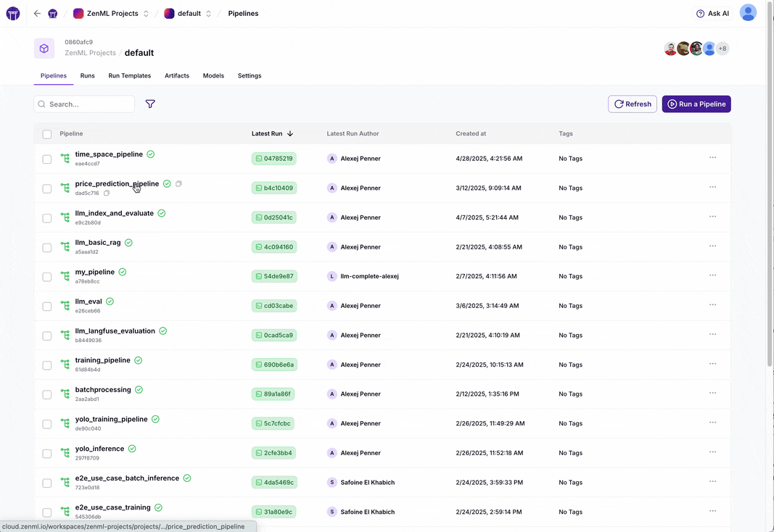The width and height of the screenshot is (774, 532).
Task: Click the purple cube project icon
Action: [44, 49]
